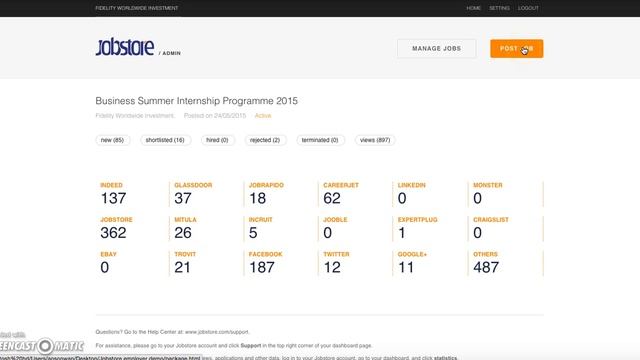Open the Manage Jobs page
Viewport: 640px width, 360px height.
tap(436, 49)
